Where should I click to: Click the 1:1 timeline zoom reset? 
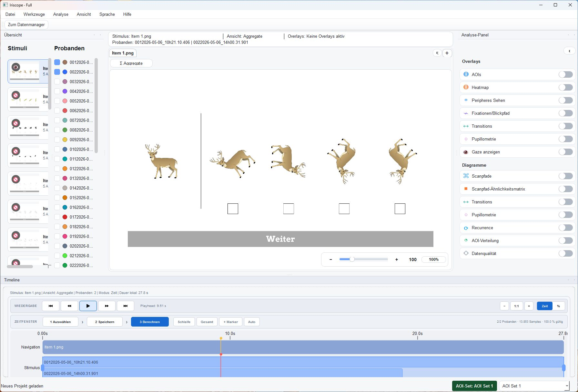tap(517, 306)
